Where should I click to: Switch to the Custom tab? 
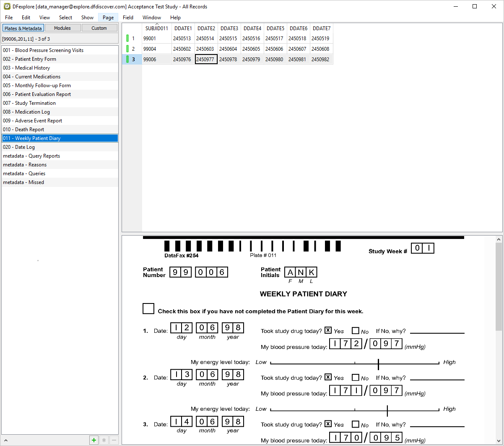[99, 28]
